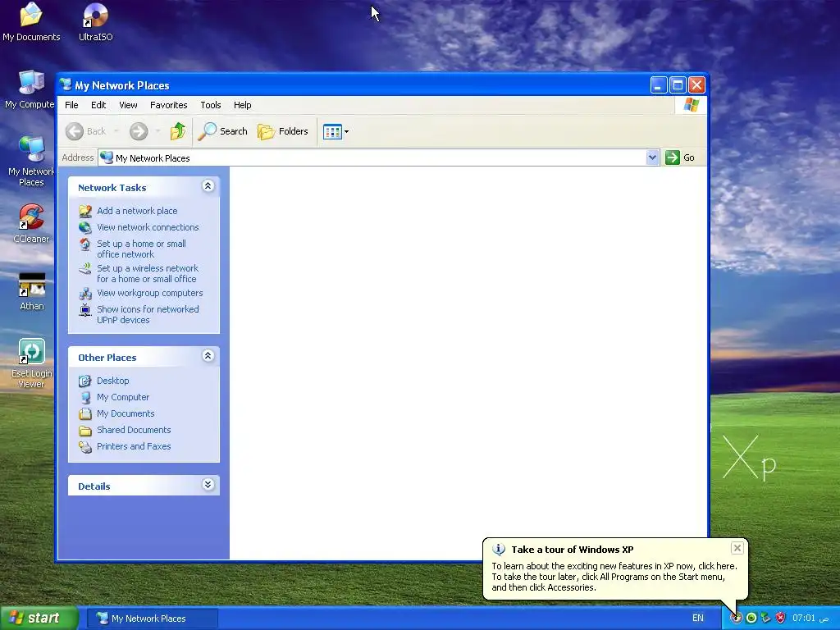The height and width of the screenshot is (630, 840).
Task: Click the Windows tour tray icon
Action: point(737,619)
